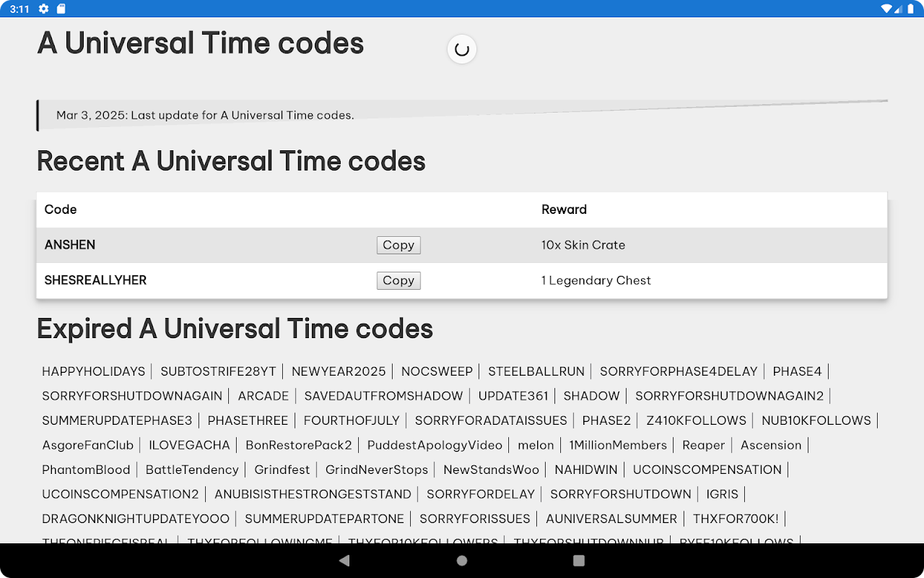
Task: Tap expired code SUBTOSTRIFE28YT
Action: click(x=219, y=371)
